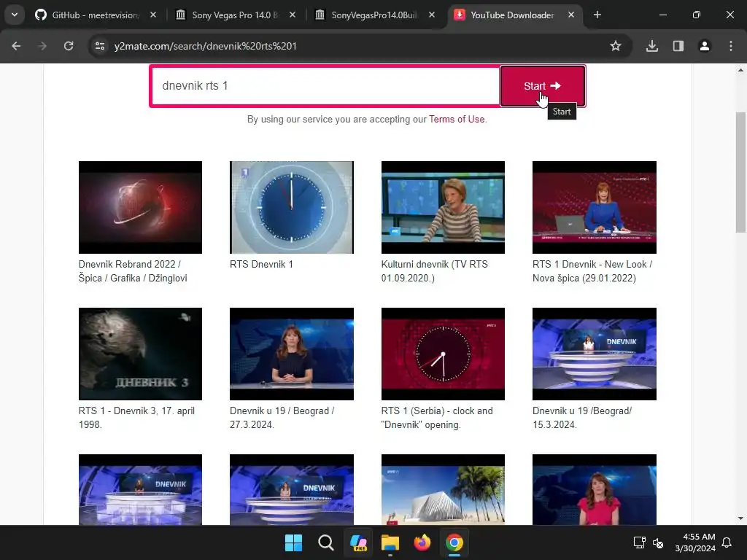The image size is (747, 560).
Task: Click the address bar URL text
Action: pos(205,46)
